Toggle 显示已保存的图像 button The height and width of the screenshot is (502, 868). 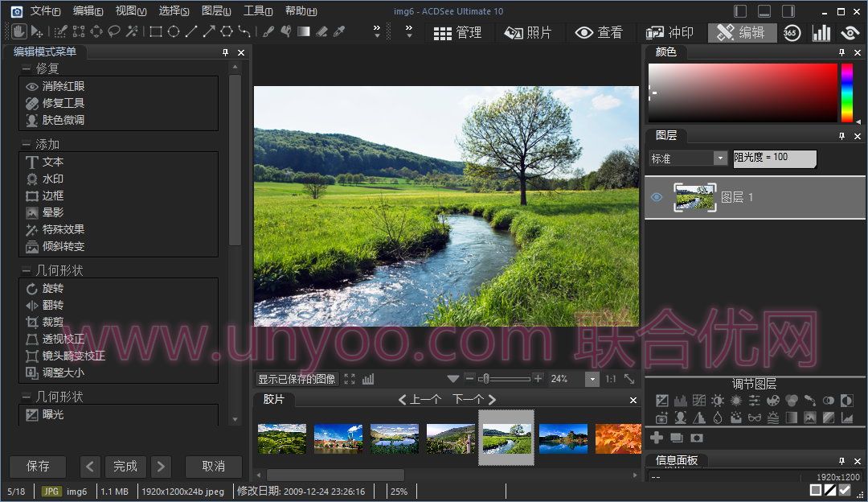point(297,379)
